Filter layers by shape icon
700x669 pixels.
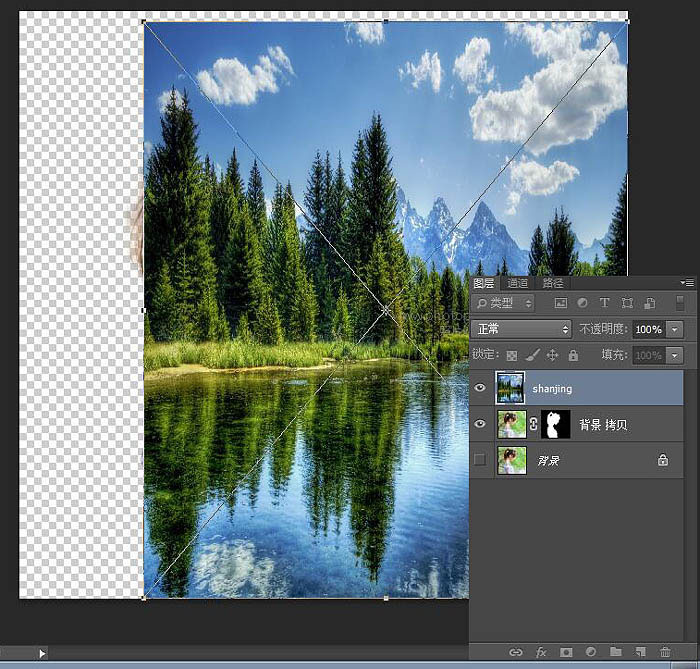pyautogui.click(x=627, y=303)
